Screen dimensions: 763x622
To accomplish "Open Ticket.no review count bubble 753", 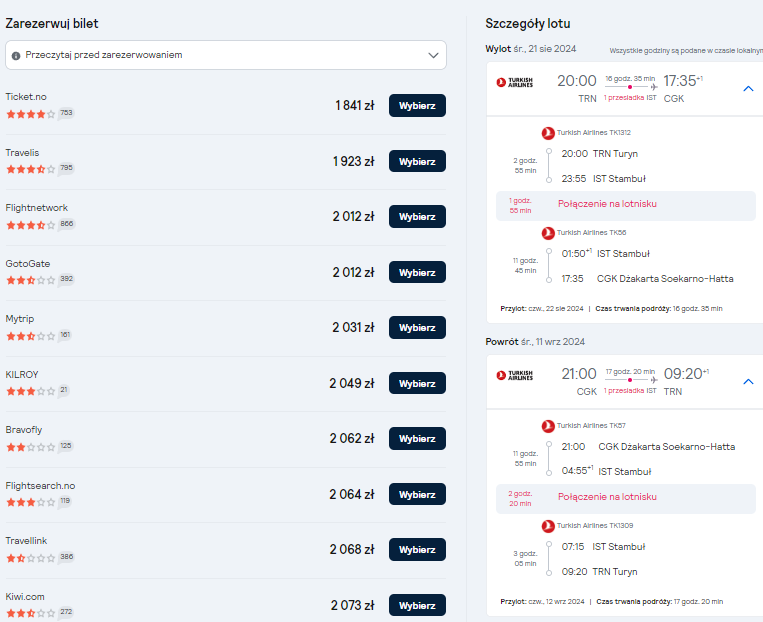I will (66, 113).
